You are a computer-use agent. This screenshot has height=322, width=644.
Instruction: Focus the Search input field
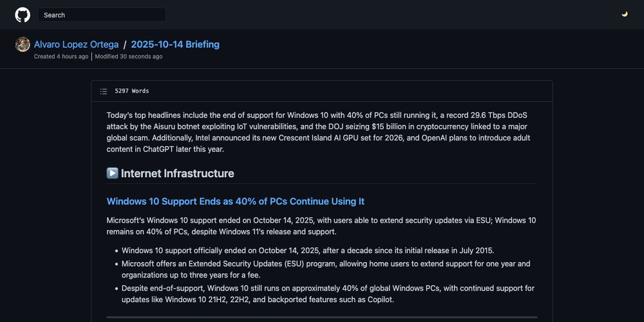(102, 15)
